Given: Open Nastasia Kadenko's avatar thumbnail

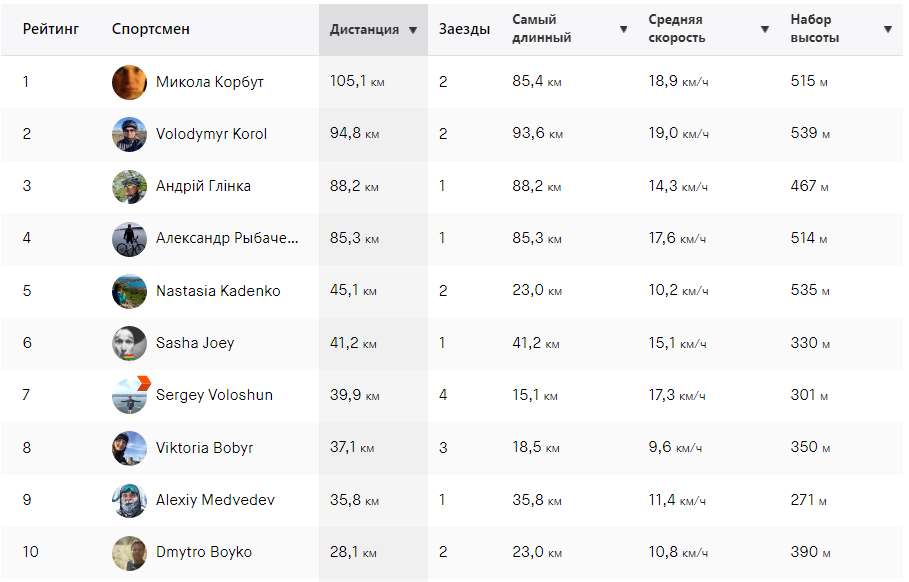Looking at the screenshot, I should tap(129, 291).
